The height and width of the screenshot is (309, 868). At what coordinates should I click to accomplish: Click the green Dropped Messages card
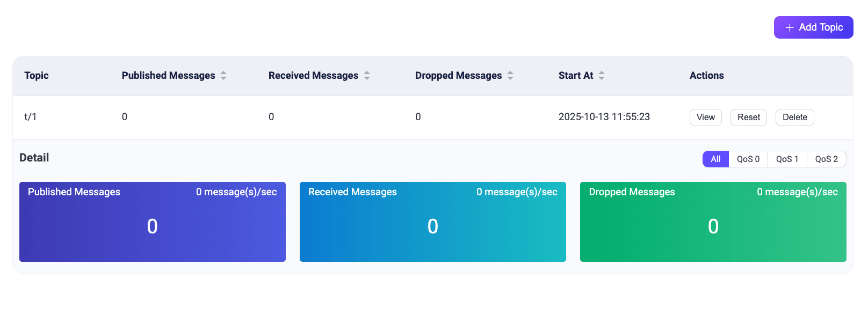[x=713, y=222]
